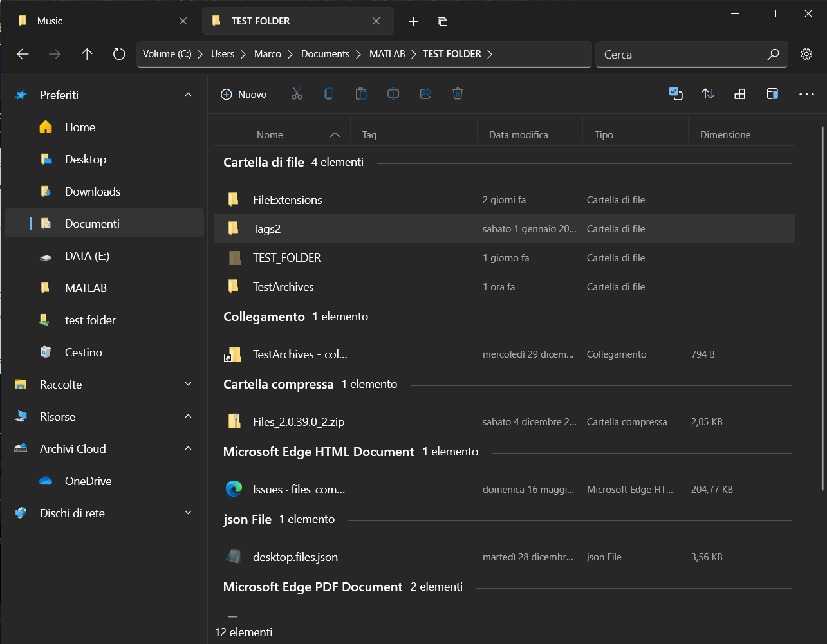Open the three-dot more options menu

click(806, 94)
